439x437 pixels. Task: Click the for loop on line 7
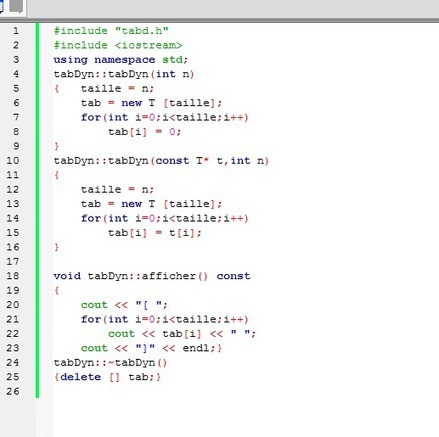165,117
